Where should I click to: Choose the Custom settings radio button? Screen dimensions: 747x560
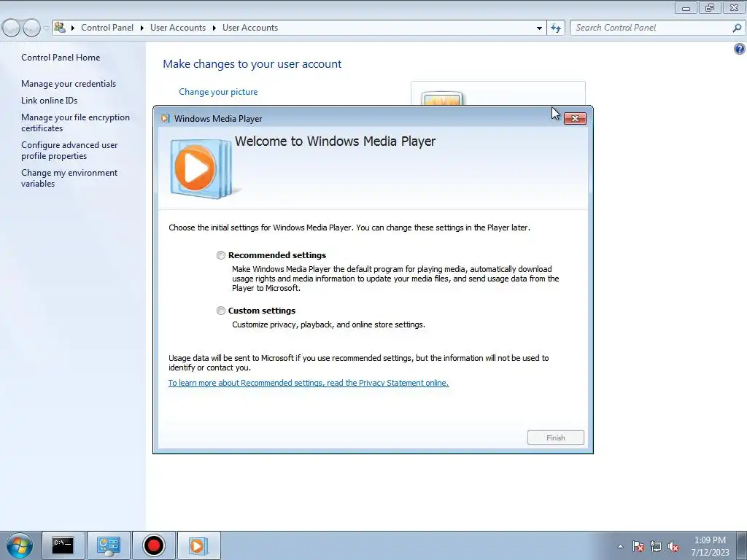pyautogui.click(x=220, y=311)
